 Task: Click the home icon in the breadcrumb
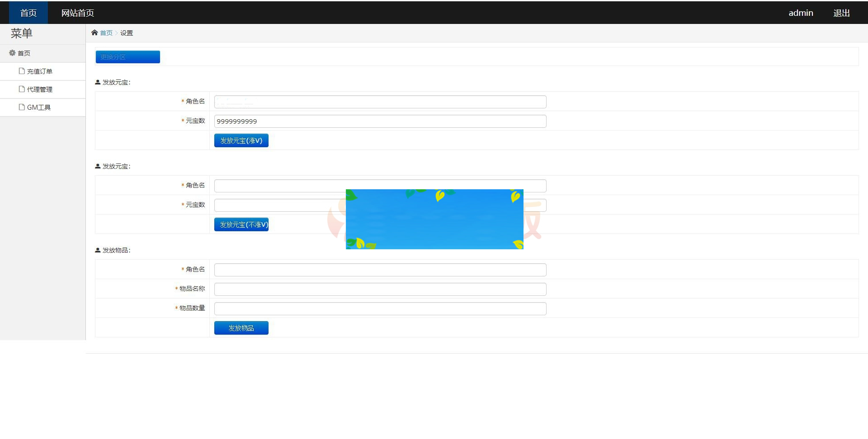click(94, 33)
